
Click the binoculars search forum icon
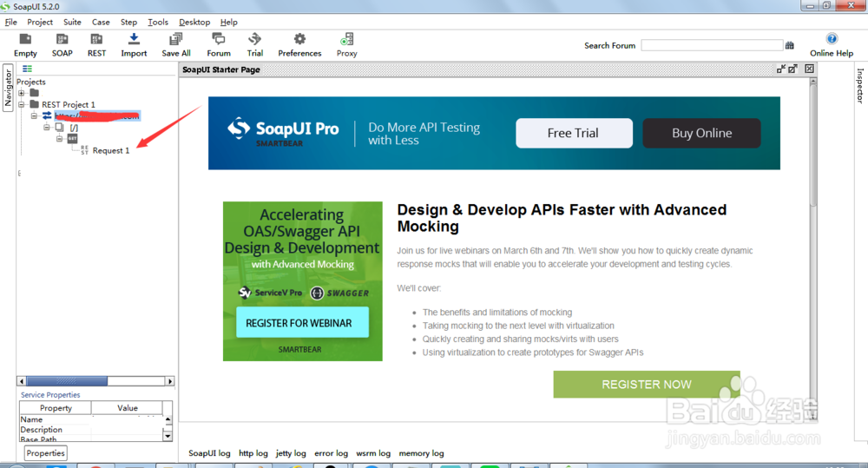tap(789, 45)
